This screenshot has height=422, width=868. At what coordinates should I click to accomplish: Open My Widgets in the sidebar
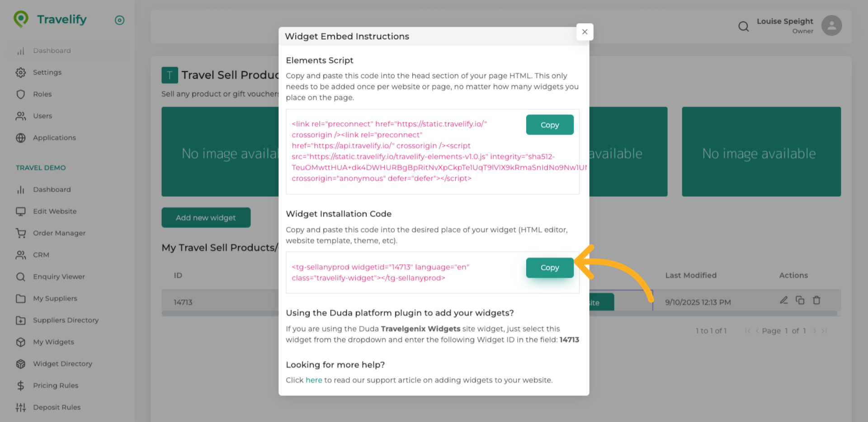pyautogui.click(x=54, y=342)
